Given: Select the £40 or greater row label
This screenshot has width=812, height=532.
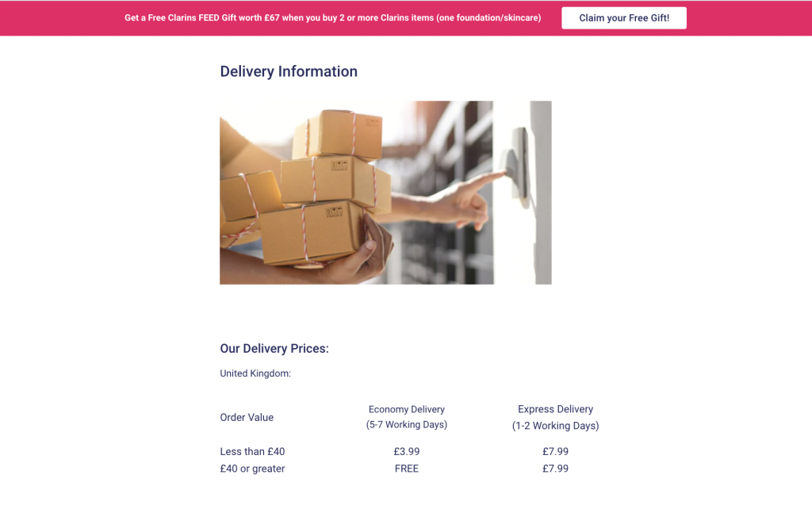Looking at the screenshot, I should 252,469.
